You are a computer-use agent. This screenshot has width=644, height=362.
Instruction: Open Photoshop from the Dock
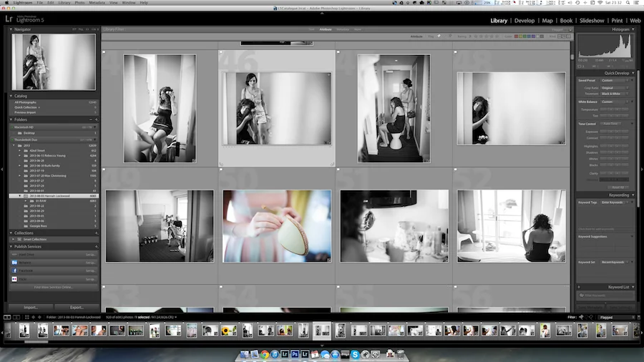295,354
